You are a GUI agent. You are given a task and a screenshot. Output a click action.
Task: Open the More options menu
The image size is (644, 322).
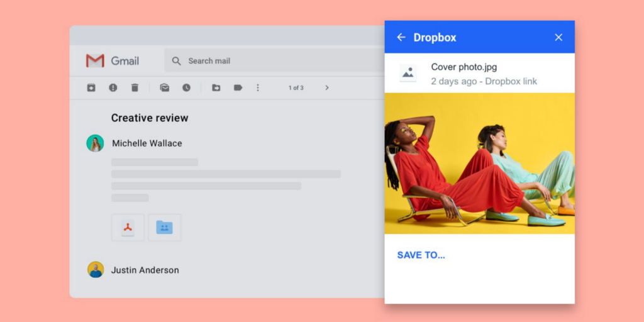[x=257, y=87]
